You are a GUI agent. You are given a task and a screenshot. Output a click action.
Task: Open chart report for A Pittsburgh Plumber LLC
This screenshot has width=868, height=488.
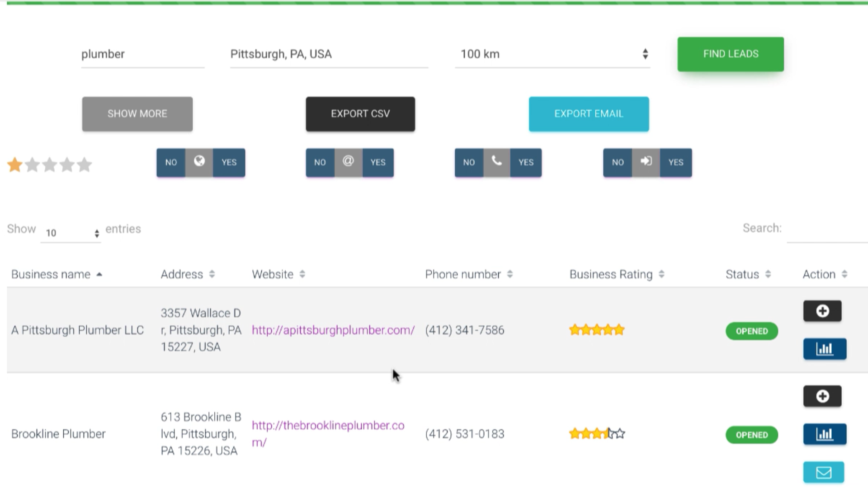click(825, 349)
